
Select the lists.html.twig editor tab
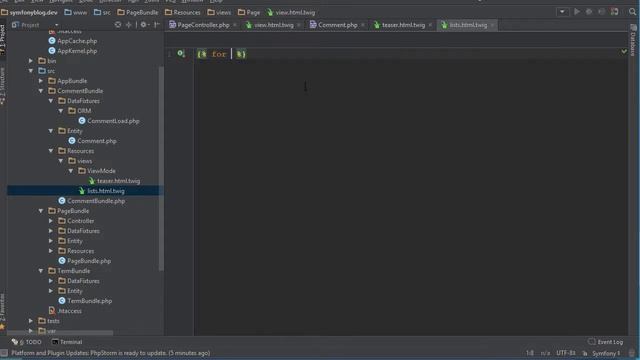point(468,25)
